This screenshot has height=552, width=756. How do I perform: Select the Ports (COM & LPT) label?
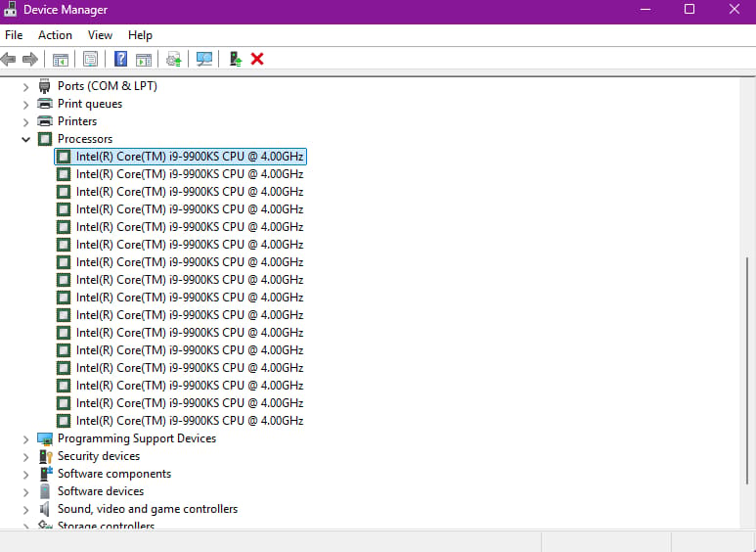pos(108,86)
